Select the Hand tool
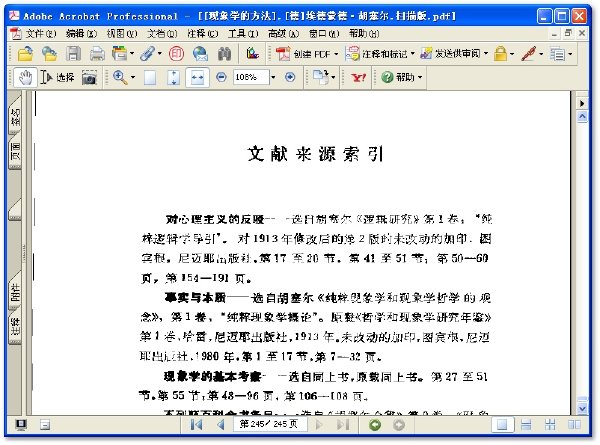The width and height of the screenshot is (600, 445). click(x=25, y=77)
